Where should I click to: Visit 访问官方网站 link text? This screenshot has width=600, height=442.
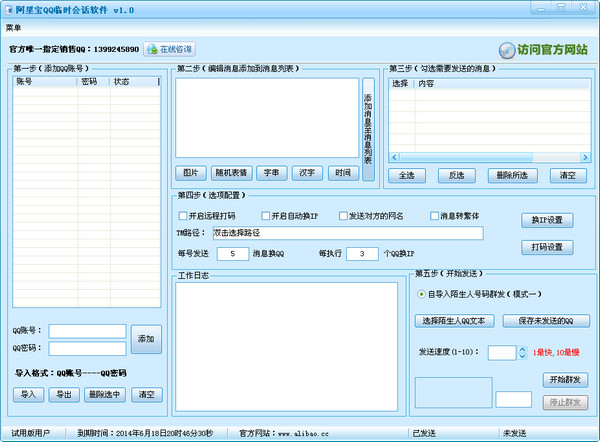point(552,50)
